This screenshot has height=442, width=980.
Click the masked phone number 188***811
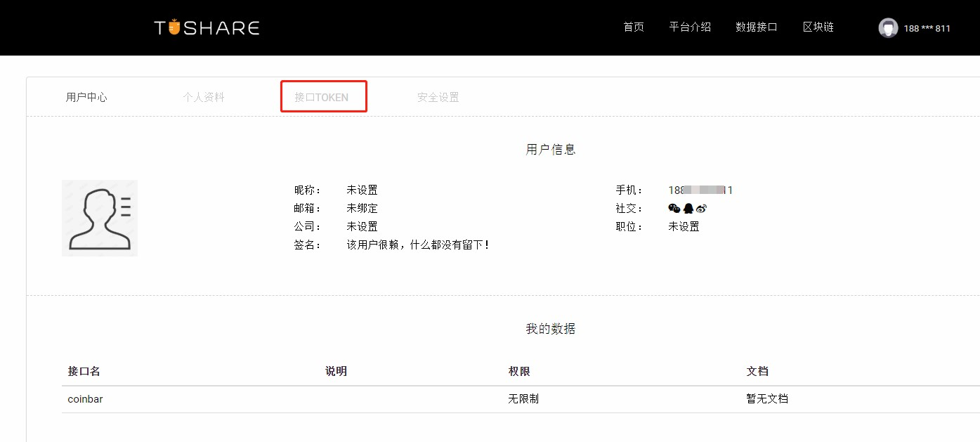tap(929, 29)
